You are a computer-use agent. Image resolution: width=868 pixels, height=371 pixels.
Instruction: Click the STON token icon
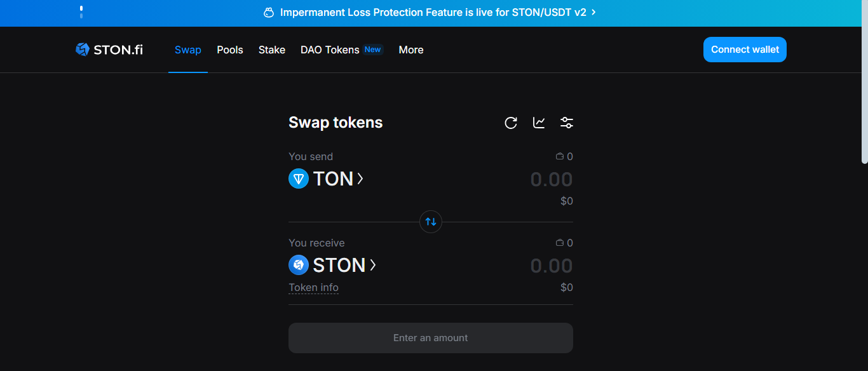[x=299, y=265]
